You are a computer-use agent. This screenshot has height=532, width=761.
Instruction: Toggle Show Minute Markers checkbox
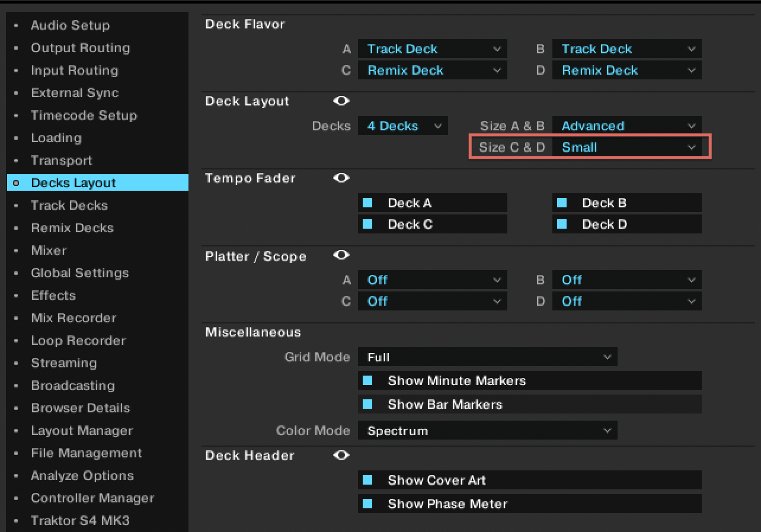(x=367, y=381)
